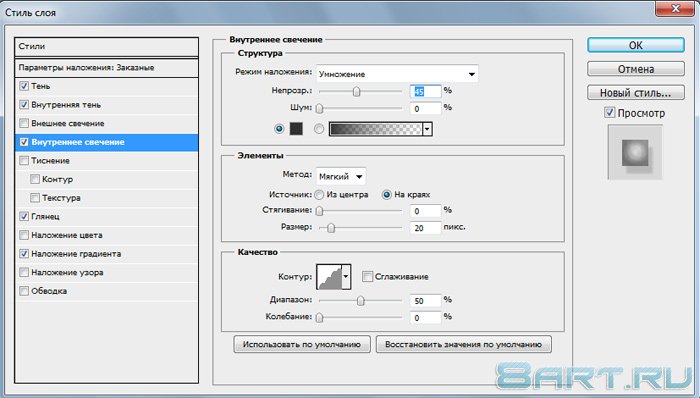Click the Размер size slider handle

tap(331, 228)
